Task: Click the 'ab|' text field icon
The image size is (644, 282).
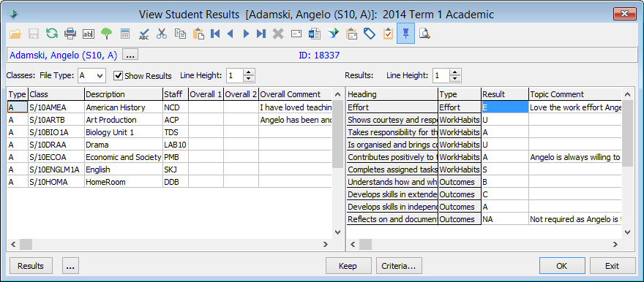Action: [89, 34]
